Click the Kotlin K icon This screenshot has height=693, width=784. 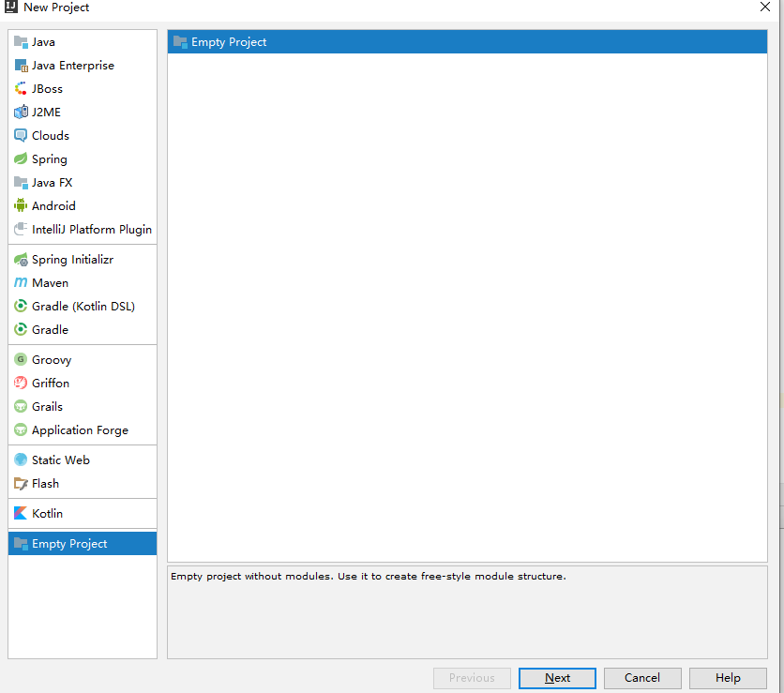click(21, 514)
